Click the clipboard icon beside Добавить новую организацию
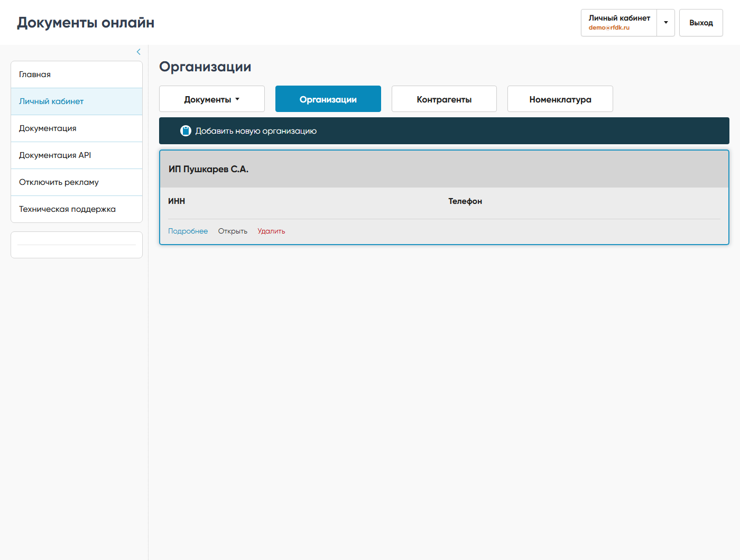The height and width of the screenshot is (560, 740). [x=186, y=131]
